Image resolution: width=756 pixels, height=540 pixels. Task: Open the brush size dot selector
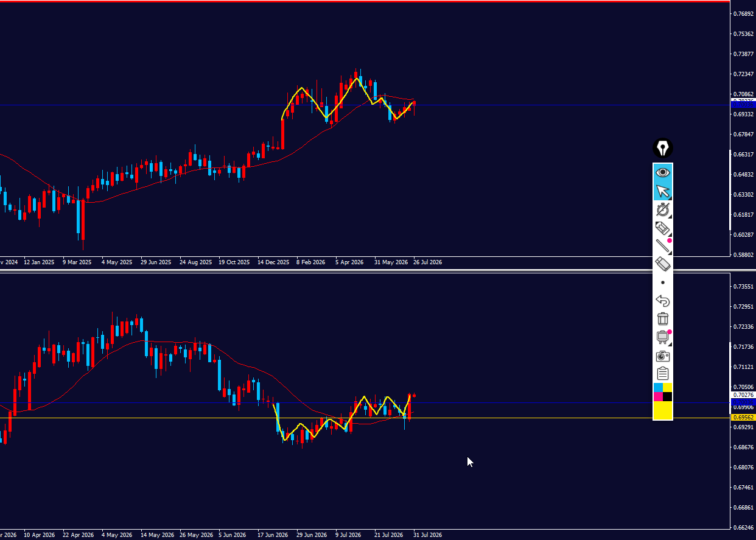coord(662,282)
